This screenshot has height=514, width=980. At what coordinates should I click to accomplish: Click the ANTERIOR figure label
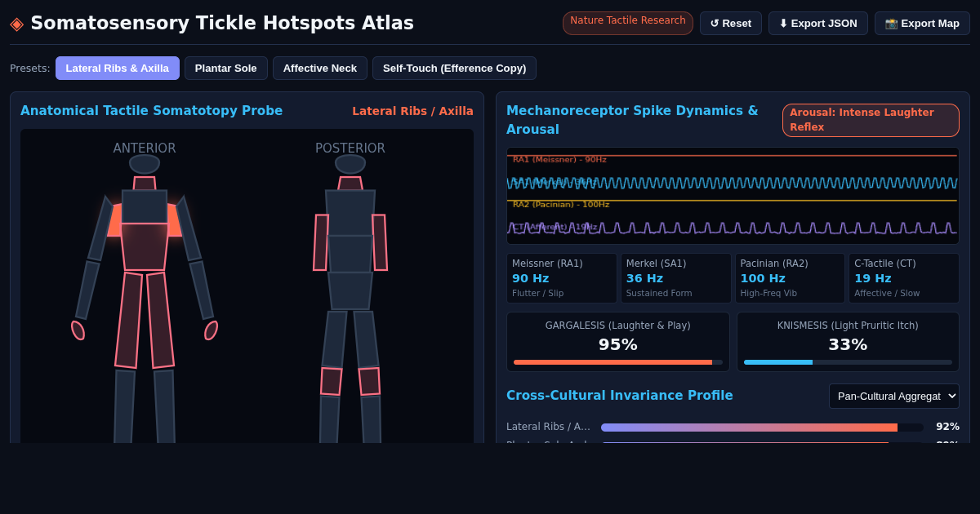click(x=145, y=148)
